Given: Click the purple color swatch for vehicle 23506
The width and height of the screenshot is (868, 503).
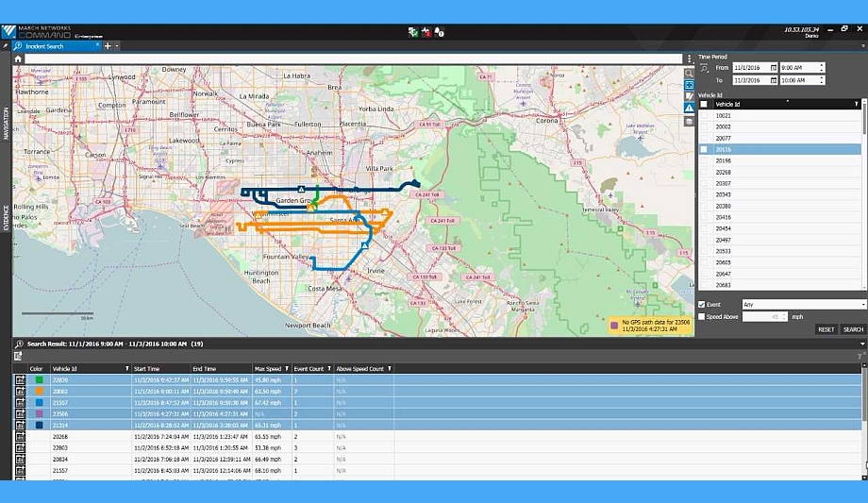Looking at the screenshot, I should pos(40,413).
